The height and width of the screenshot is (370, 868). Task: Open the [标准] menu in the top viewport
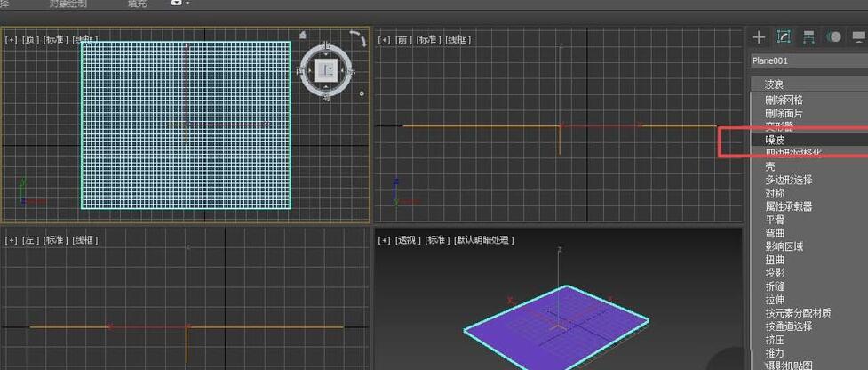[55, 40]
